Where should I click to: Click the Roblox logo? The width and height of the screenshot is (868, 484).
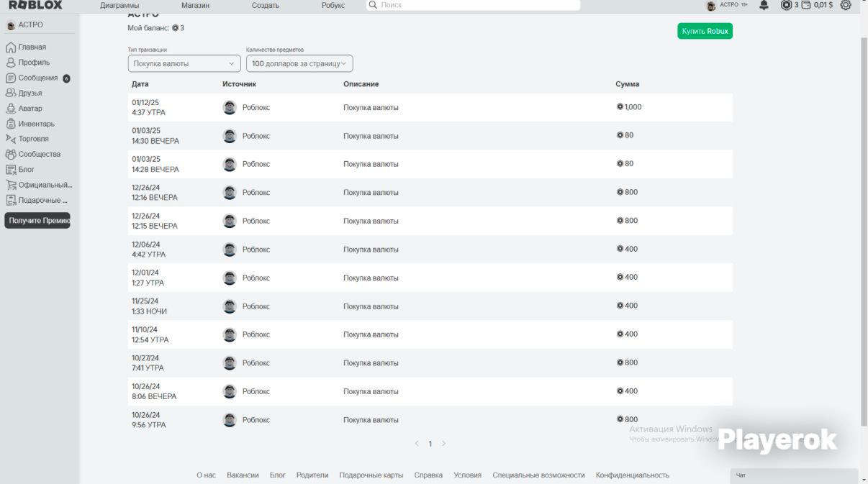click(35, 5)
